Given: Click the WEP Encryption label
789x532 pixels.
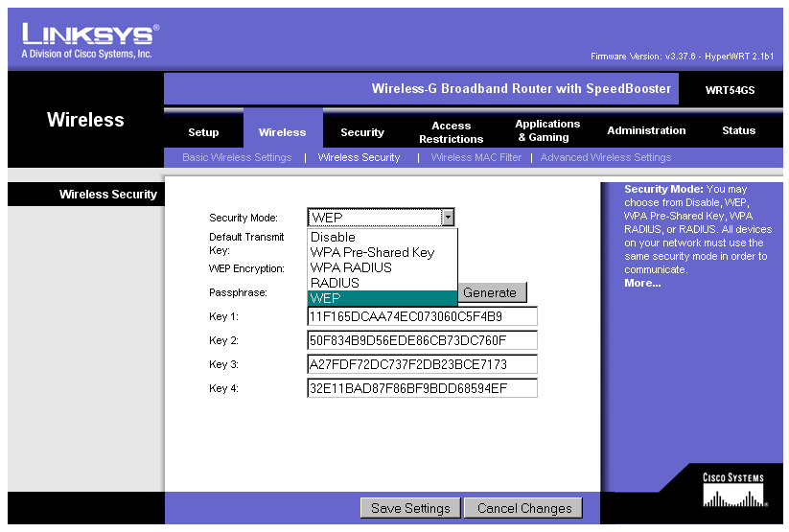Looking at the screenshot, I should click(x=246, y=268).
